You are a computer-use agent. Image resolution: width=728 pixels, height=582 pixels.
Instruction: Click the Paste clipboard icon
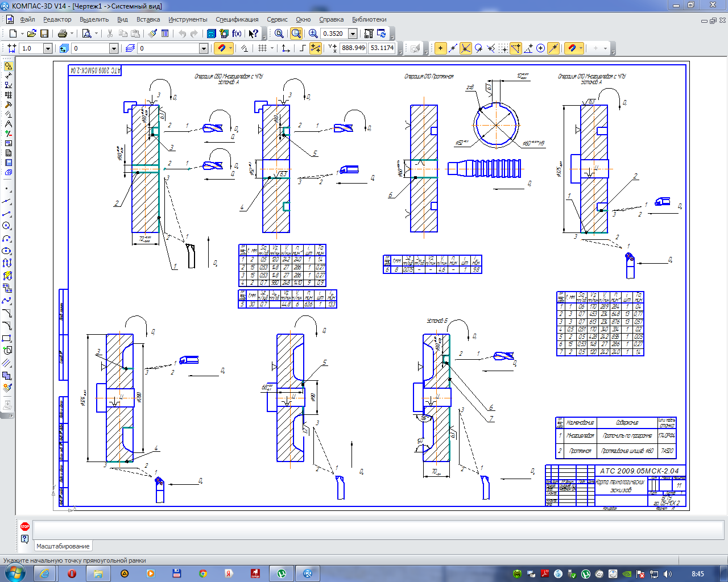135,34
